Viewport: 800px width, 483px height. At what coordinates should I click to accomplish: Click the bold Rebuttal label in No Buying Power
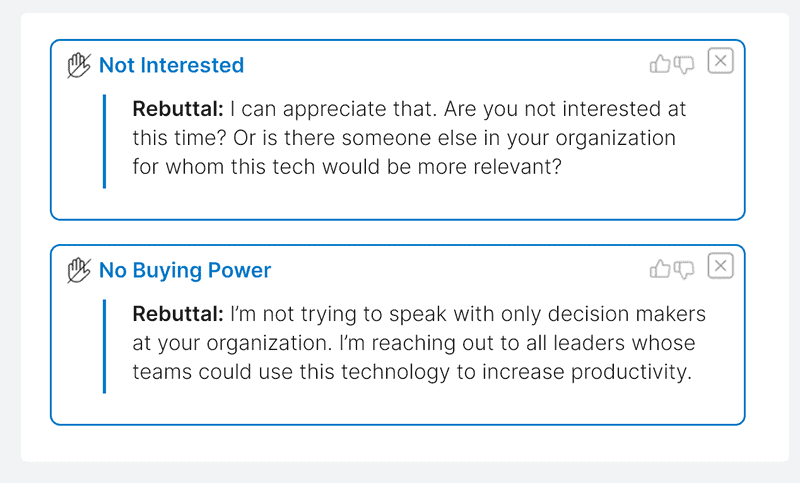(x=178, y=314)
